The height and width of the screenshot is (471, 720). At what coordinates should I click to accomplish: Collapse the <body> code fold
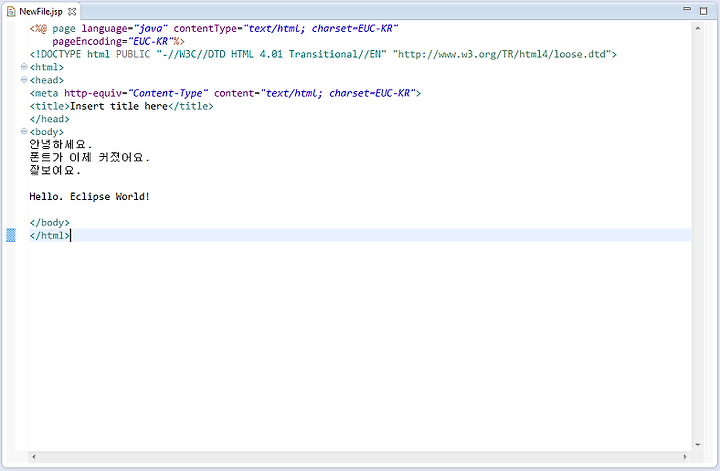(24, 131)
